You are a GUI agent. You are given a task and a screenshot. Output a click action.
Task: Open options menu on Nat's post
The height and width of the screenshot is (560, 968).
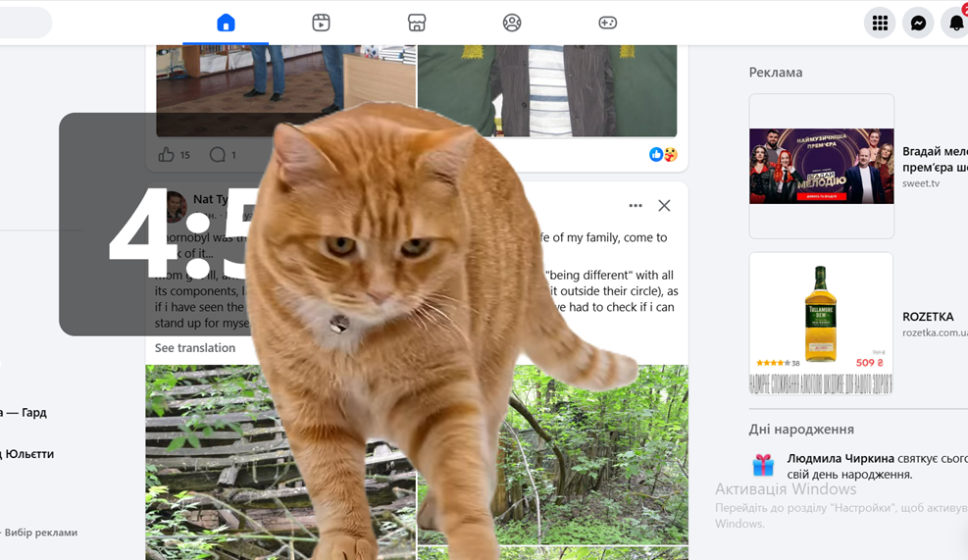pyautogui.click(x=636, y=206)
